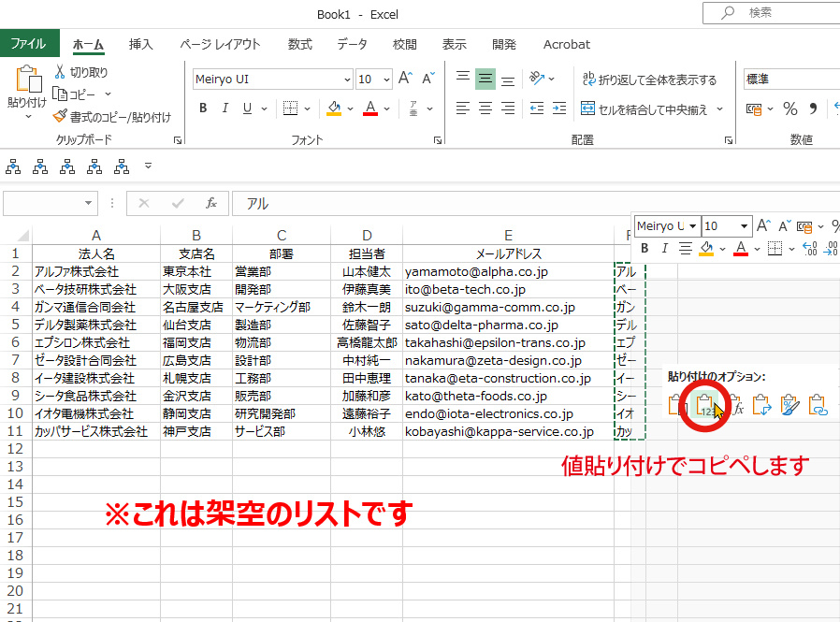This screenshot has width=840, height=622.
Task: Click the phonetic guide (ふりがな) icon
Action: coord(413,108)
